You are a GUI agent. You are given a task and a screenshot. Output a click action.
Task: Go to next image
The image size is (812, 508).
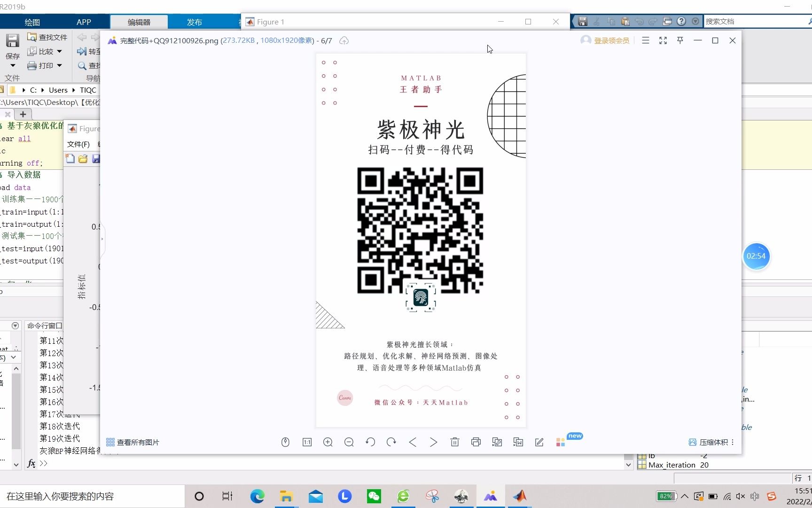[x=433, y=442]
